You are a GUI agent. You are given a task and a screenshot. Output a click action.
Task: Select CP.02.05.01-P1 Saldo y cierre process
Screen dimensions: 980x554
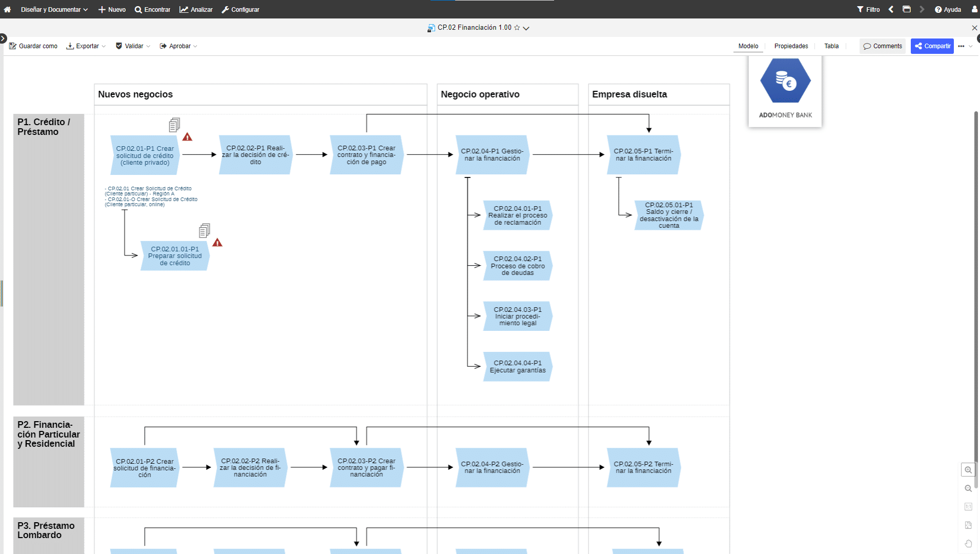(669, 215)
